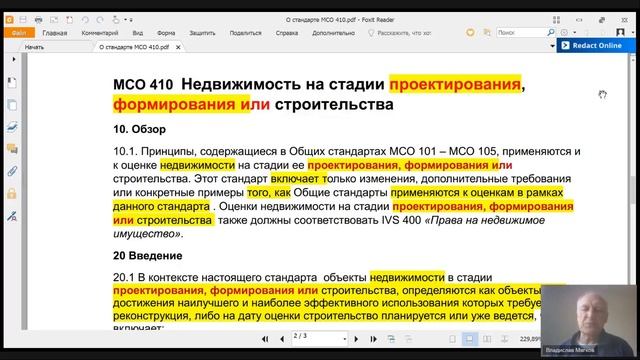
Task: Click the previous view icon in status bar
Action: 391,339
